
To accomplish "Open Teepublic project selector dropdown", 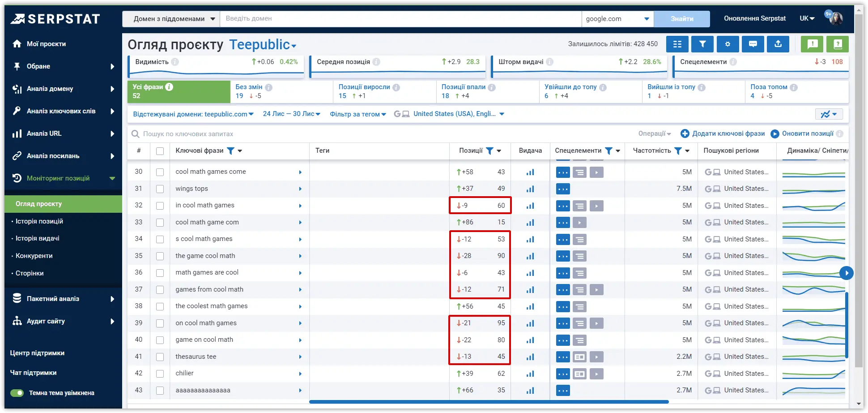I will coord(263,45).
